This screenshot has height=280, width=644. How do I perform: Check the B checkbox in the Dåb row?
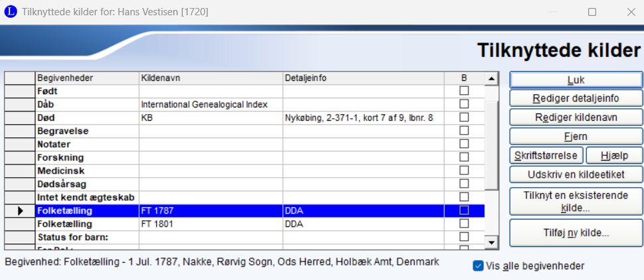464,104
